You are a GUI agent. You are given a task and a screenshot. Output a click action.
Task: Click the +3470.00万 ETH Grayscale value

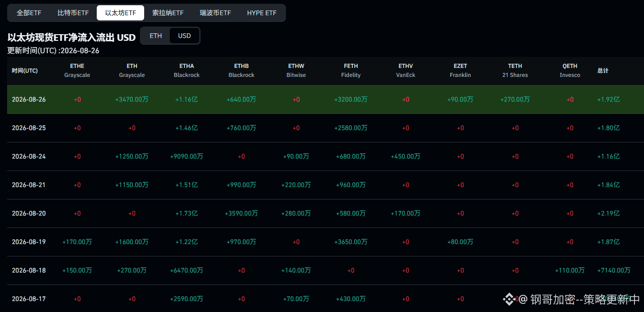(132, 99)
